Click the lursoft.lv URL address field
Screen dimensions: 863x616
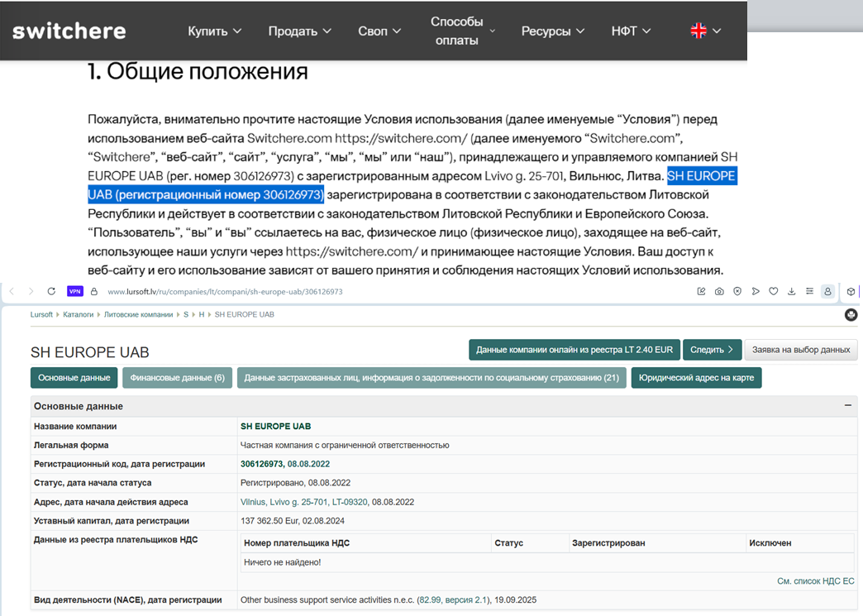pyautogui.click(x=225, y=292)
